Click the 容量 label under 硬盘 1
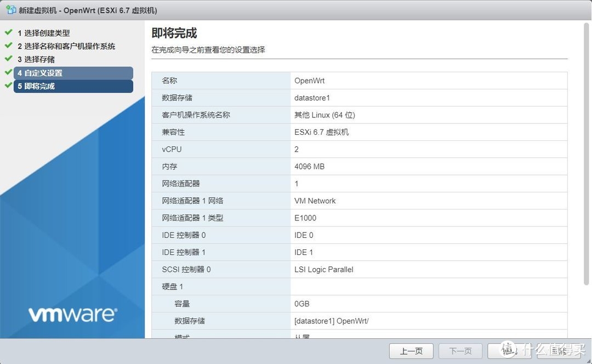 tap(182, 304)
